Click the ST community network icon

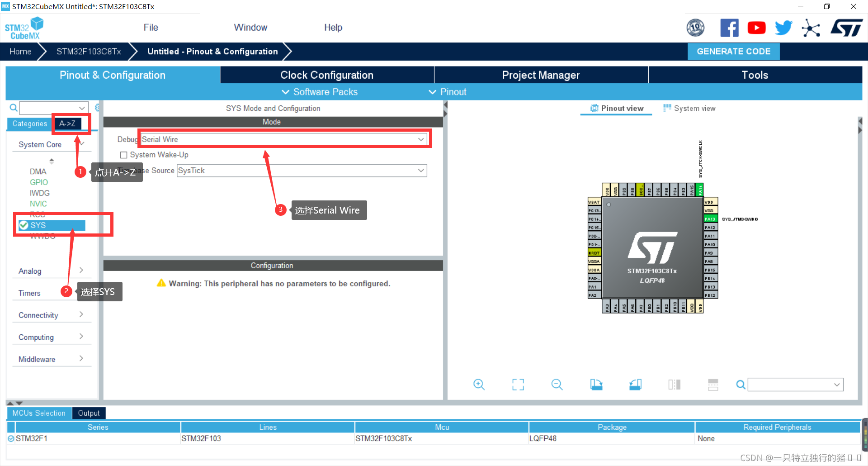point(811,28)
